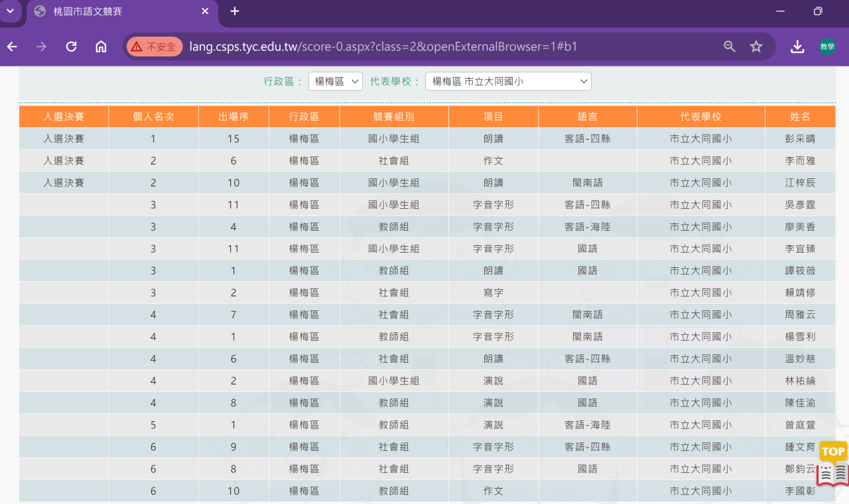849x504 pixels.
Task: Select 國小學生組 in 吳彥霆's row
Action: coord(394,205)
